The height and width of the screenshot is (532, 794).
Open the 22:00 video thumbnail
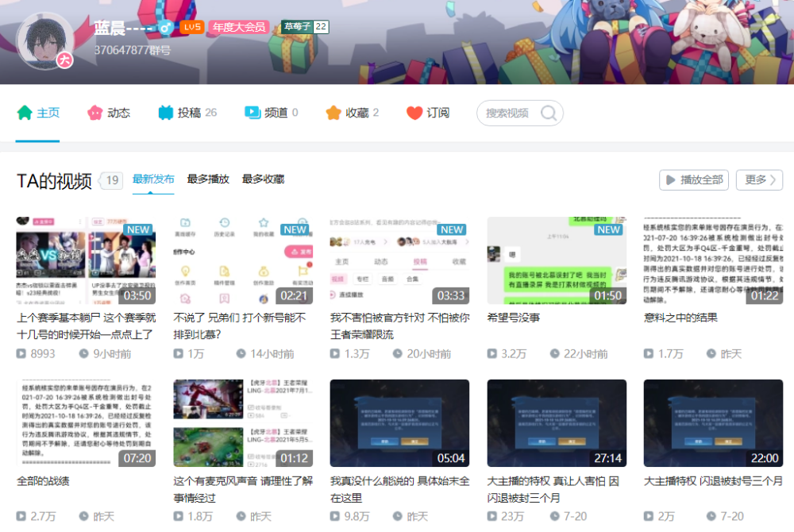(714, 423)
